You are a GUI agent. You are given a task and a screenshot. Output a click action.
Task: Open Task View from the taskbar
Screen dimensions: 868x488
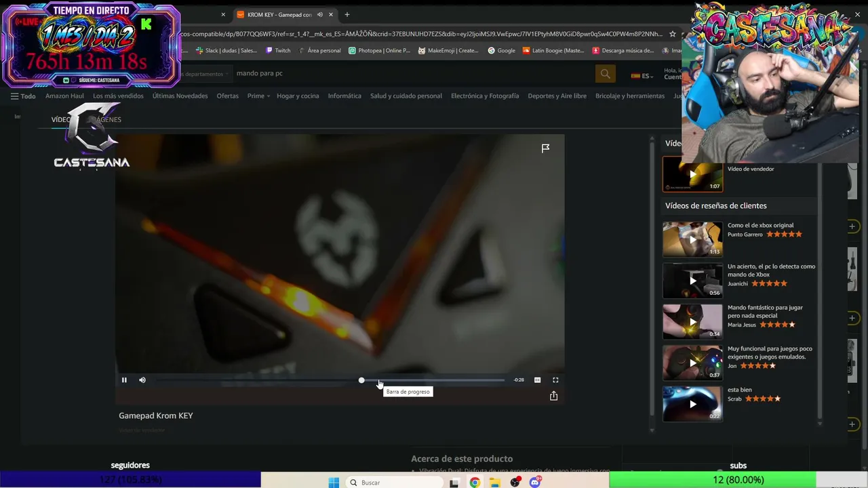[454, 483]
